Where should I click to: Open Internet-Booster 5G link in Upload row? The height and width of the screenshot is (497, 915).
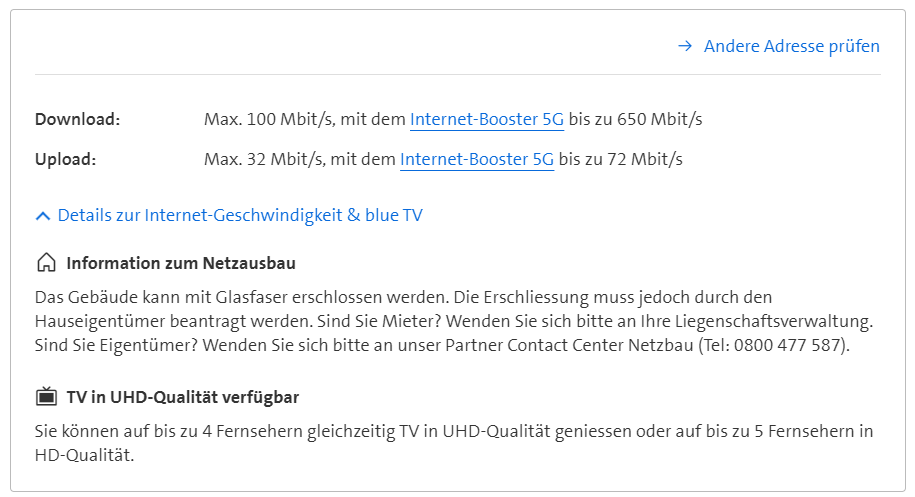[x=477, y=159]
